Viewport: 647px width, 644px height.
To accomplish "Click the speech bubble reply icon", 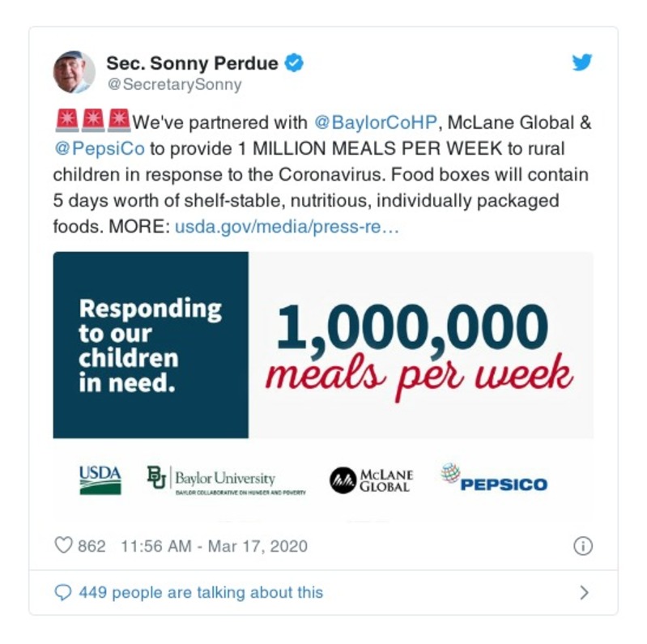I will click(63, 593).
